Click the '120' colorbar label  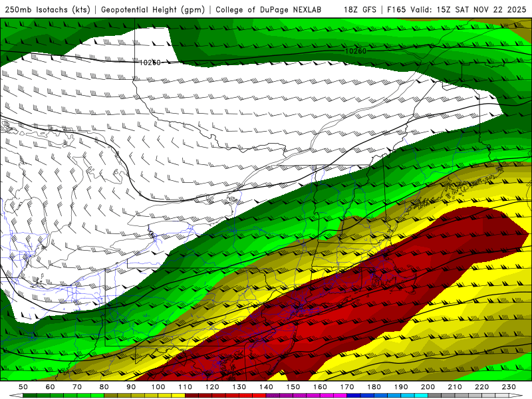pyautogui.click(x=212, y=387)
